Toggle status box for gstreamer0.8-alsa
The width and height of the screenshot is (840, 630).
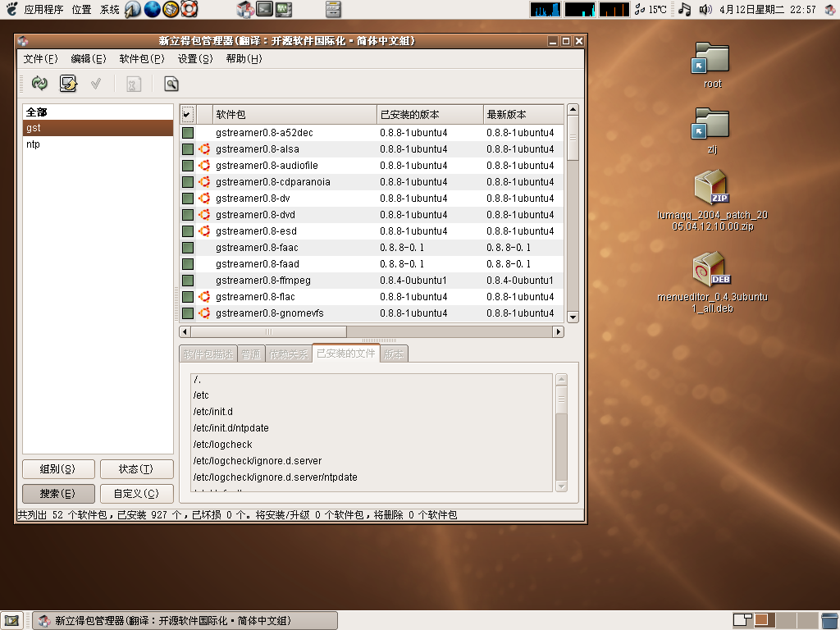point(188,149)
